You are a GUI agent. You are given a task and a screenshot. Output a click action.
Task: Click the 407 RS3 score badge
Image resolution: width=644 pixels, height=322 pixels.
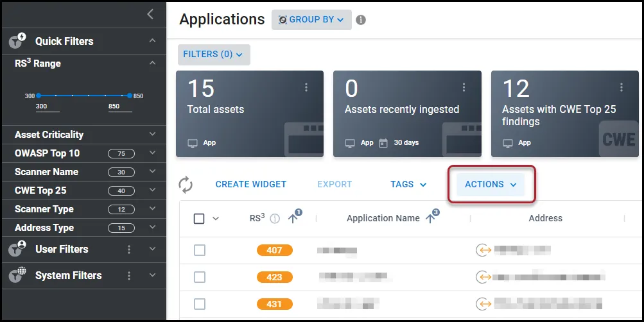[274, 250]
